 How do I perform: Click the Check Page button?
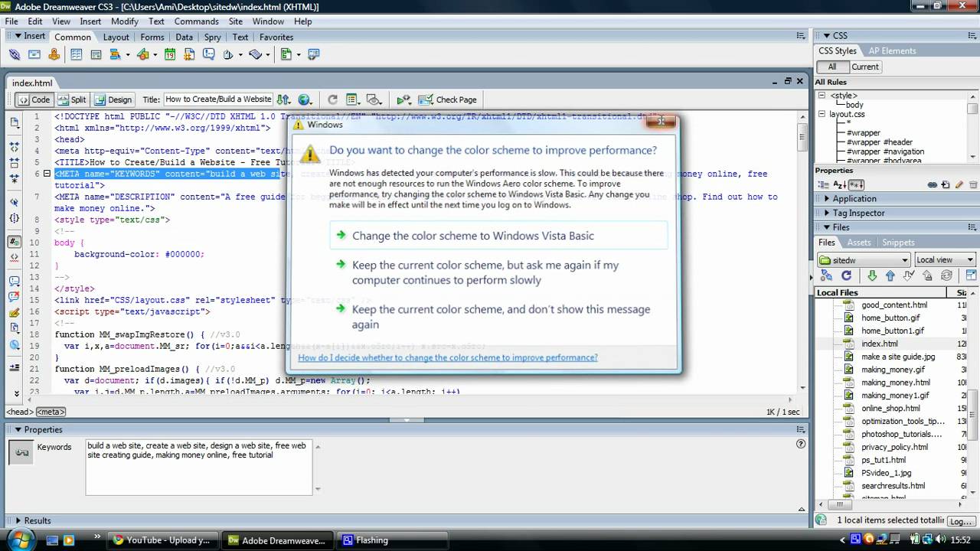[448, 99]
